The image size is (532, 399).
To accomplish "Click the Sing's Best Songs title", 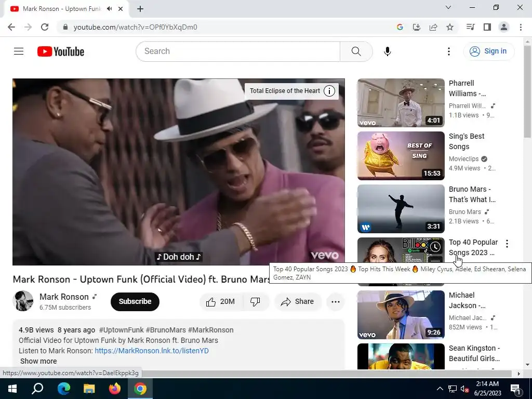I will [x=467, y=141].
